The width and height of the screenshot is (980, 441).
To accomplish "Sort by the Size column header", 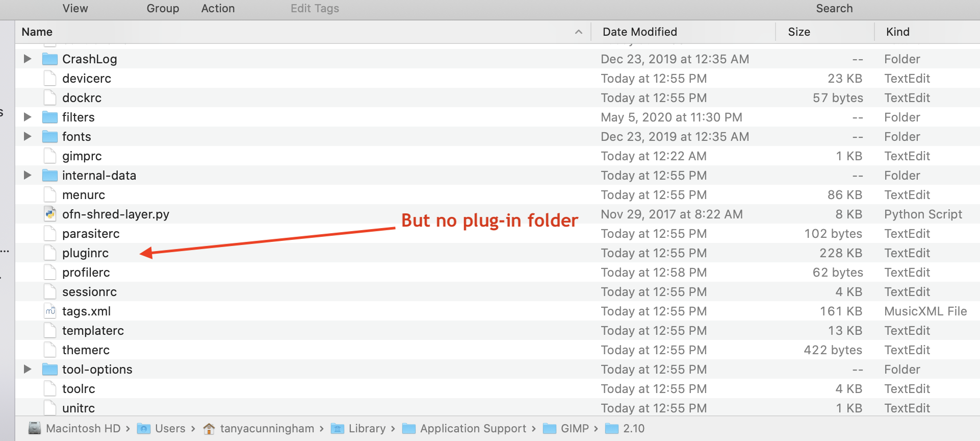I will click(798, 32).
